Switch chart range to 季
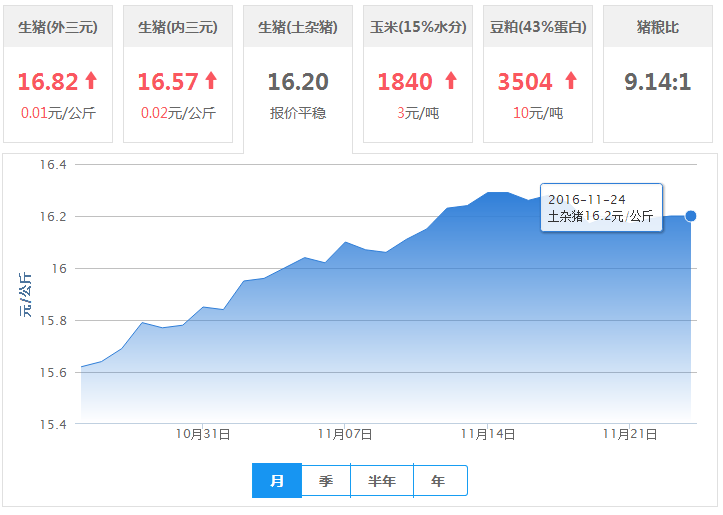The image size is (723, 515). coord(326,481)
